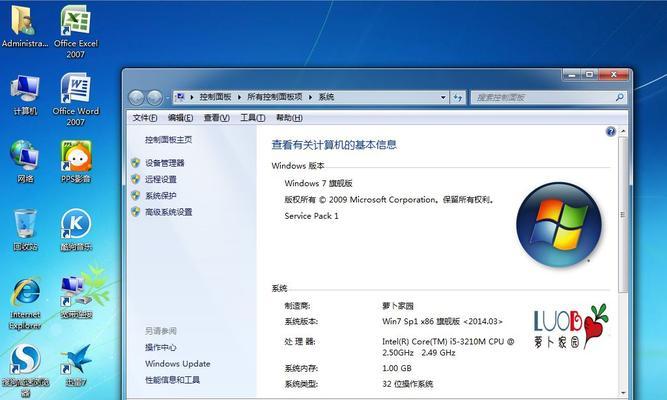Open 系统保护 link
The width and height of the screenshot is (667, 400).
[160, 195]
